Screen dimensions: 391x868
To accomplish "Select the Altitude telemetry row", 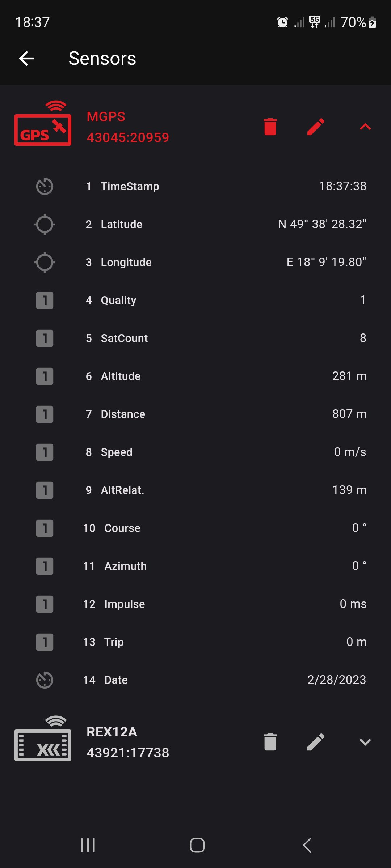I will 195,376.
